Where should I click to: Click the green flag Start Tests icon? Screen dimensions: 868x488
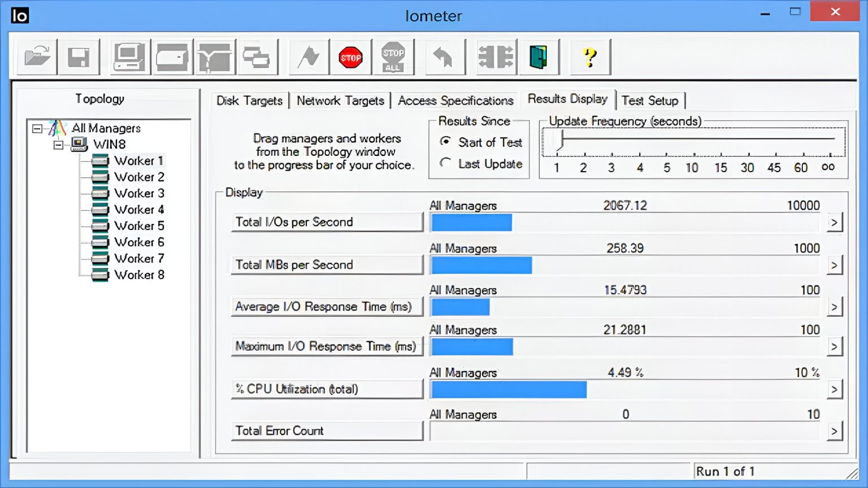(309, 56)
